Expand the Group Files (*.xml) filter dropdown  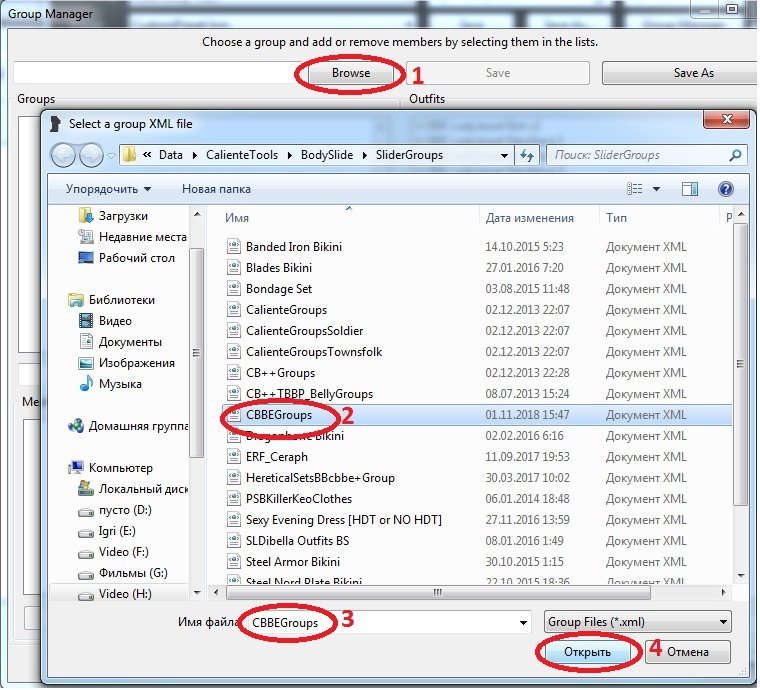(637, 622)
